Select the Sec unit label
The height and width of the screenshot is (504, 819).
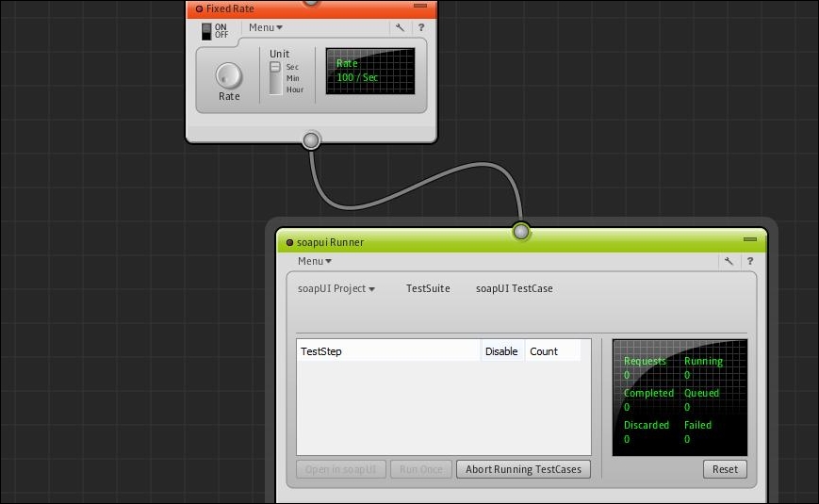tap(292, 67)
